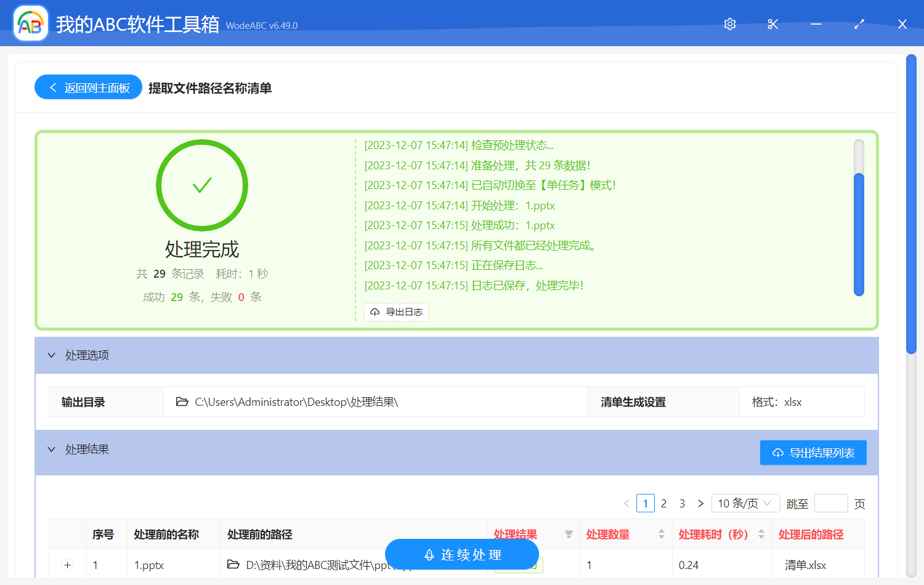The image size is (924, 585).
Task: Go to page 3 of results
Action: tap(682, 503)
